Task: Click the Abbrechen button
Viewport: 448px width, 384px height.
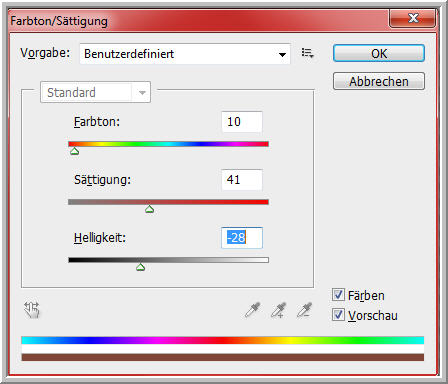Action: click(379, 81)
